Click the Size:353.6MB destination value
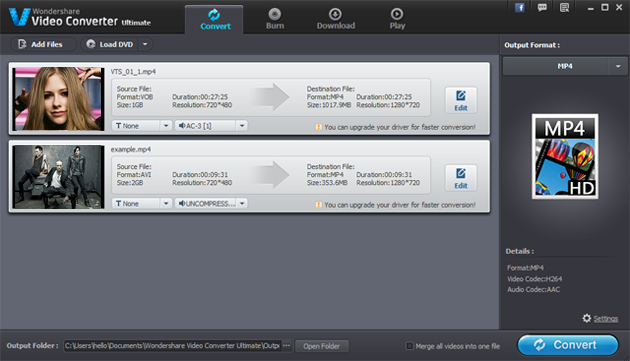Viewport: 630px width, 361px height. coord(327,183)
